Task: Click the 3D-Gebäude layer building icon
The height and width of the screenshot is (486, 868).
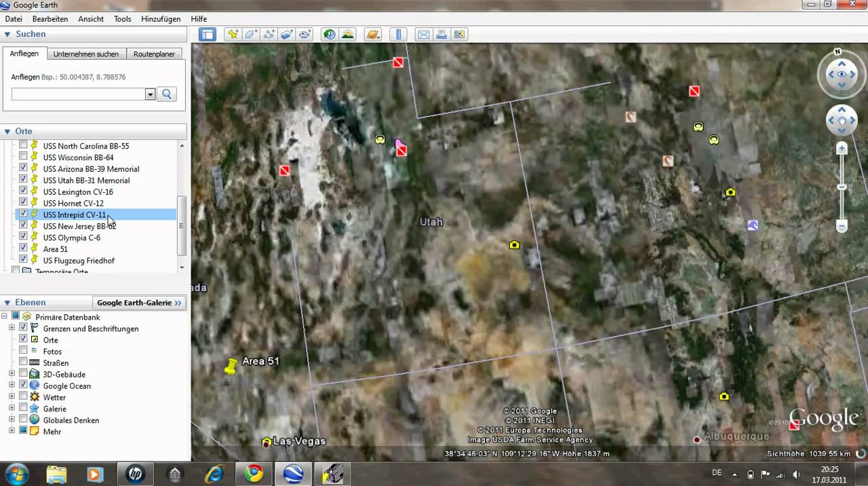Action: [35, 374]
